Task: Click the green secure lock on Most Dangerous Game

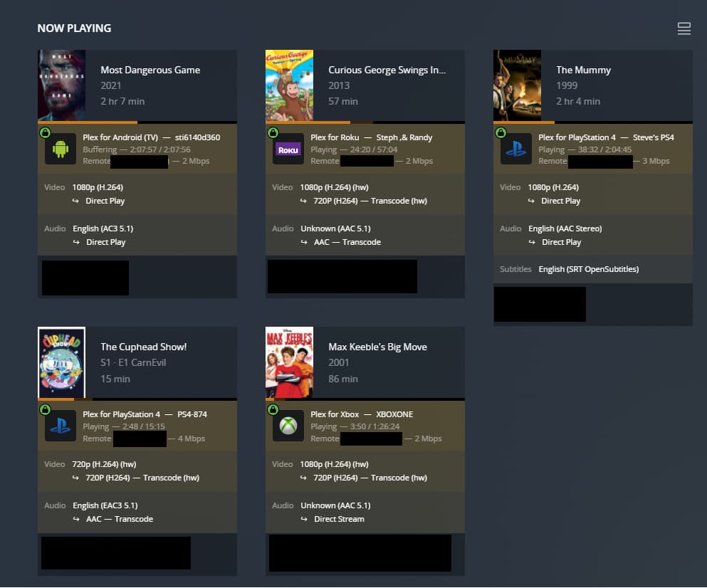Action: tap(45, 132)
